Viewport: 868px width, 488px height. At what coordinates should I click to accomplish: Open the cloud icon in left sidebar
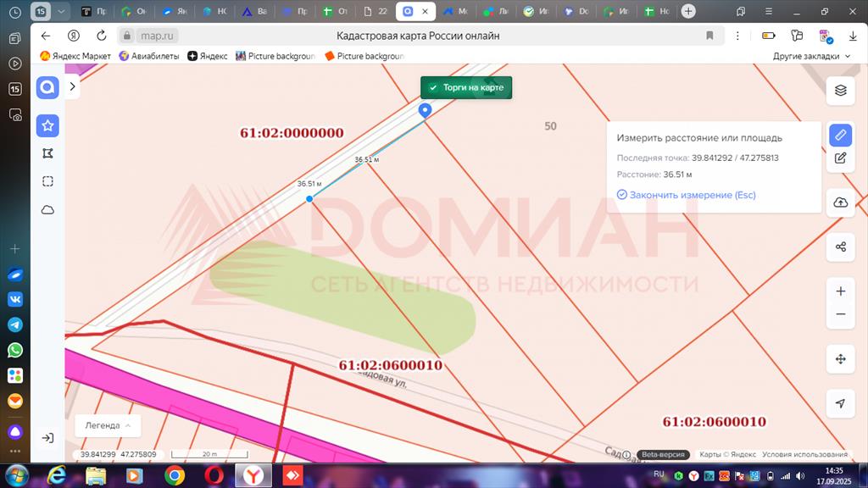tap(47, 209)
